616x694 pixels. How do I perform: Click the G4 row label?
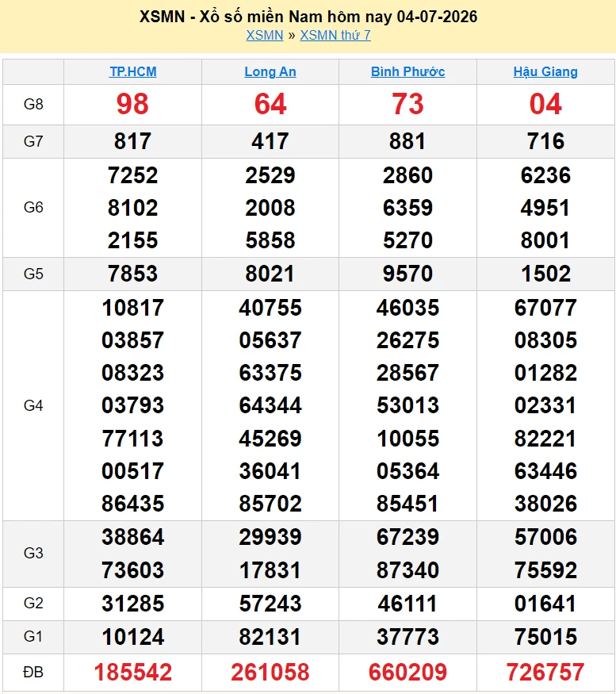pyautogui.click(x=33, y=405)
